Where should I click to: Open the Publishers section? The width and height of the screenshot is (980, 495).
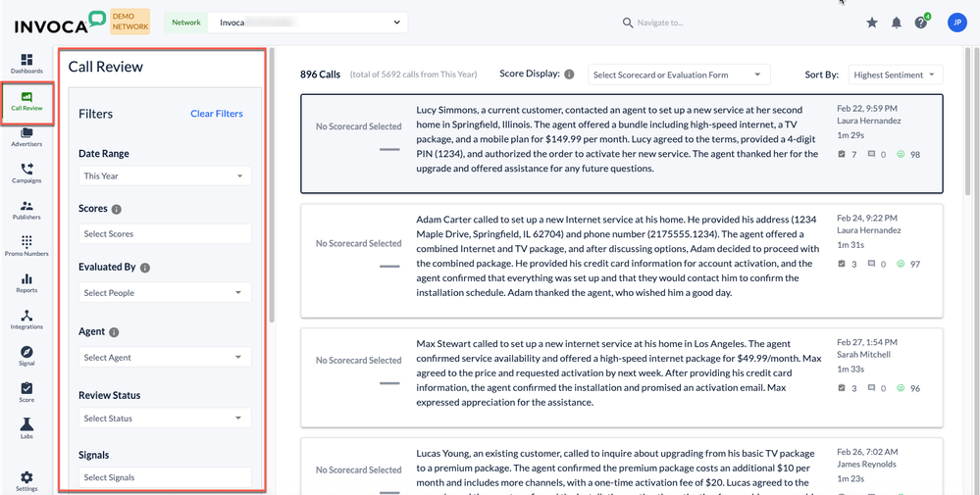26,210
